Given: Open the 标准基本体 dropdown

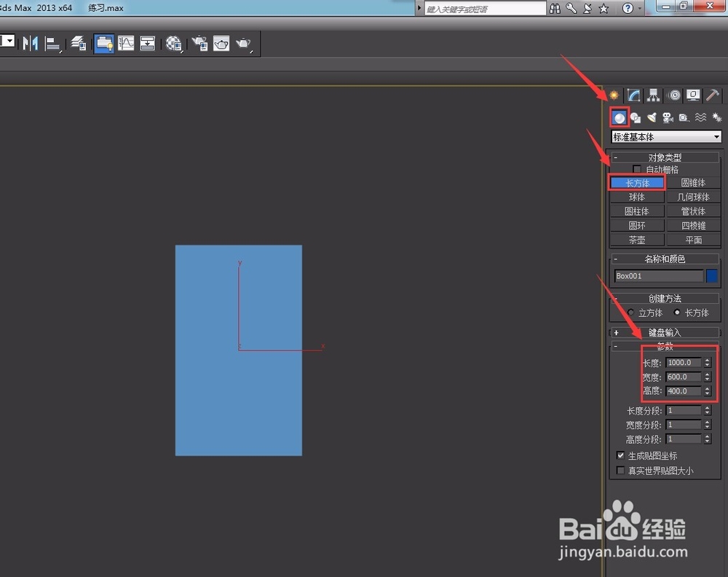Looking at the screenshot, I should pos(666,137).
